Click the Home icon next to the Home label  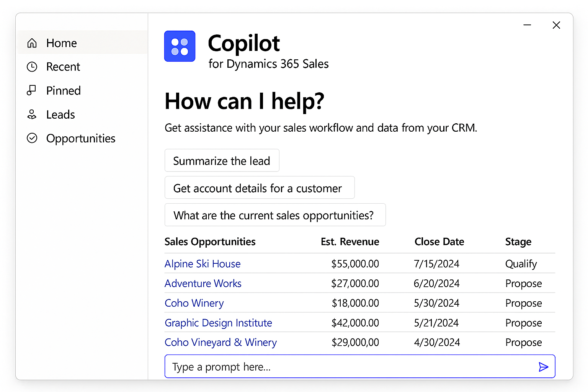coord(32,43)
